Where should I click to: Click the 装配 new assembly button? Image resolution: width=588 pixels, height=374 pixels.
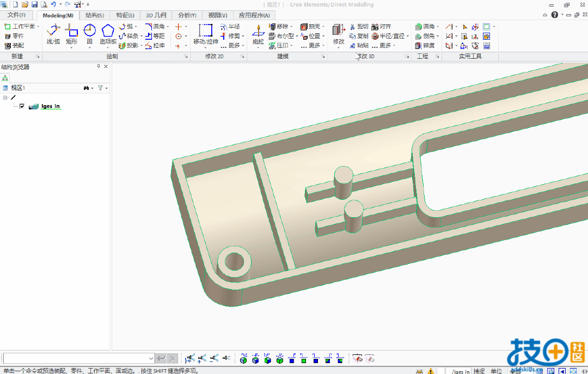(14, 45)
